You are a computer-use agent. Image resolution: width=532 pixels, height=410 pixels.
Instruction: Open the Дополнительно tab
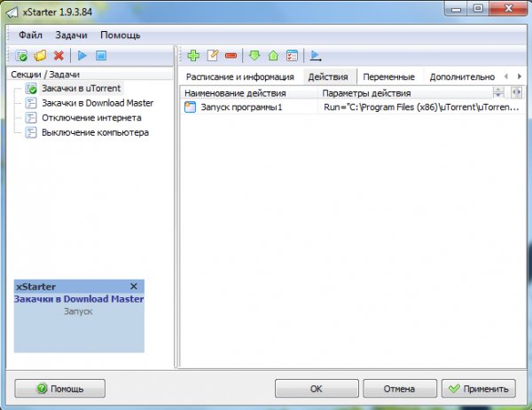click(x=462, y=77)
